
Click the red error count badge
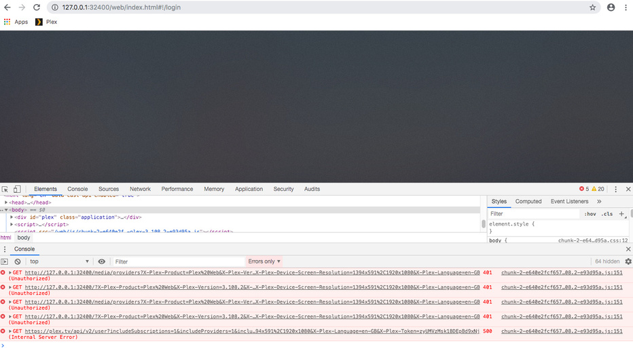583,189
